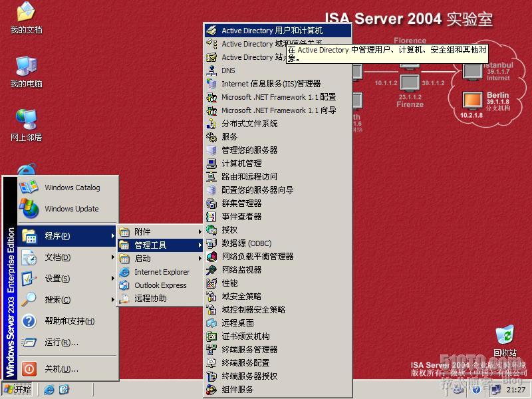
Task: Click the 终端服务管理器 icon
Action: pos(211,350)
